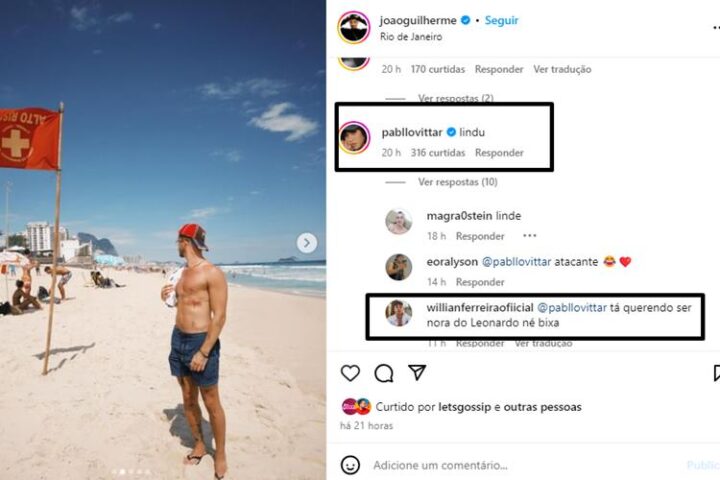Follow joaoguilherme with Seguir button
720x480 pixels.
[x=501, y=20]
